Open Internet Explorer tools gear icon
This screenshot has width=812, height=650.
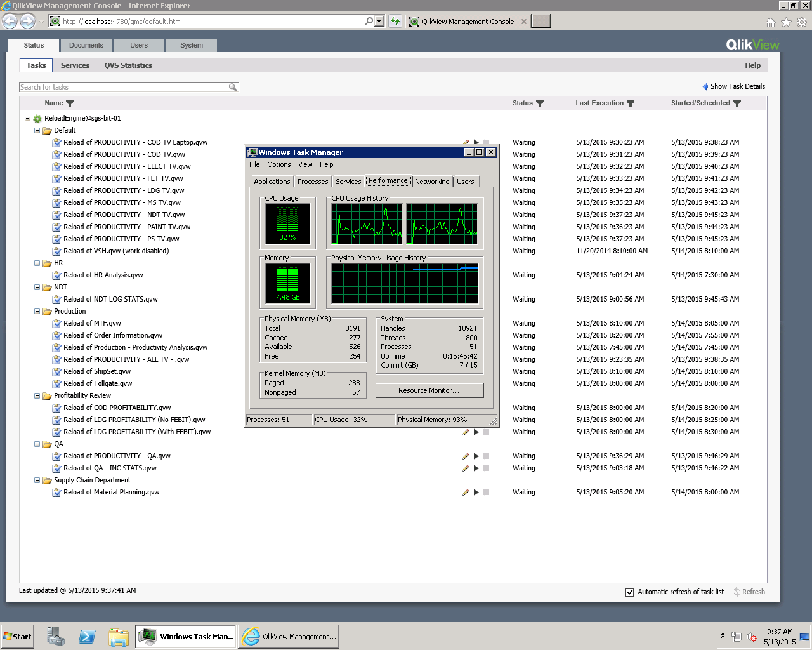[802, 22]
